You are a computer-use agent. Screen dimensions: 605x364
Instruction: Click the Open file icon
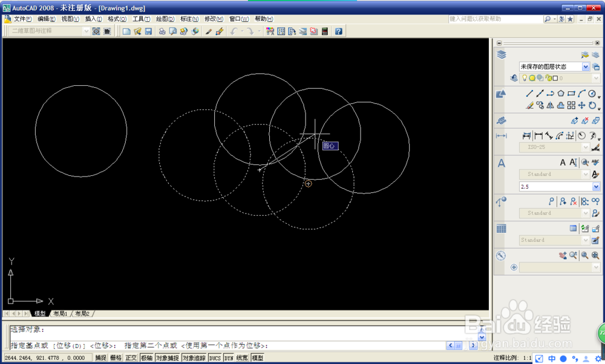tap(137, 31)
